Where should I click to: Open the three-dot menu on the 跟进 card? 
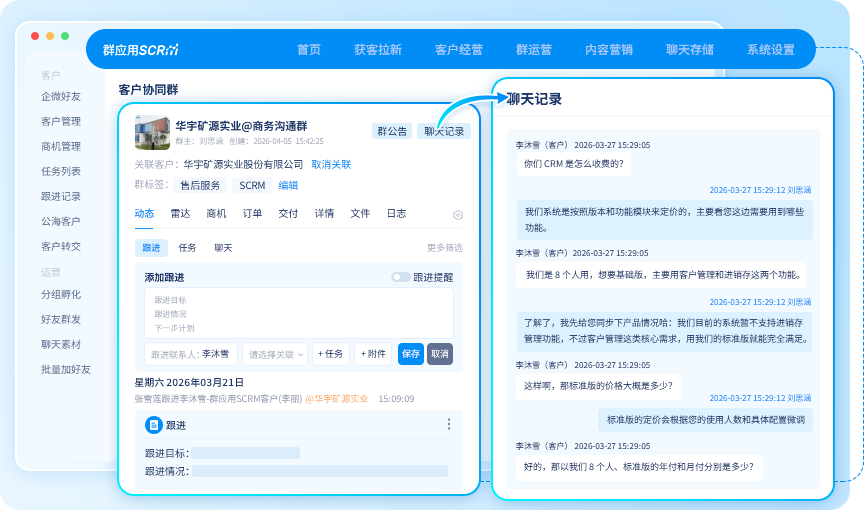[x=449, y=424]
